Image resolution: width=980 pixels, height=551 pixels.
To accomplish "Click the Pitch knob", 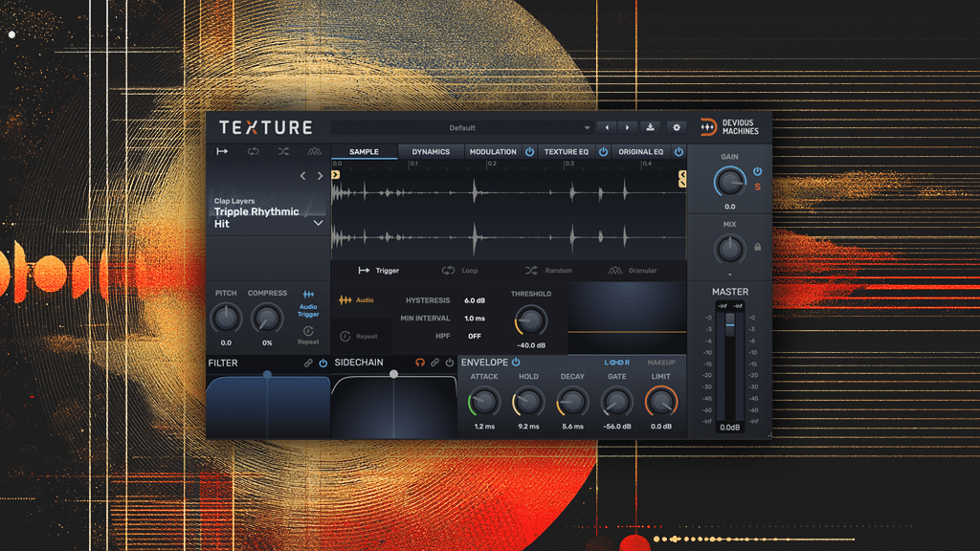I will point(226,319).
